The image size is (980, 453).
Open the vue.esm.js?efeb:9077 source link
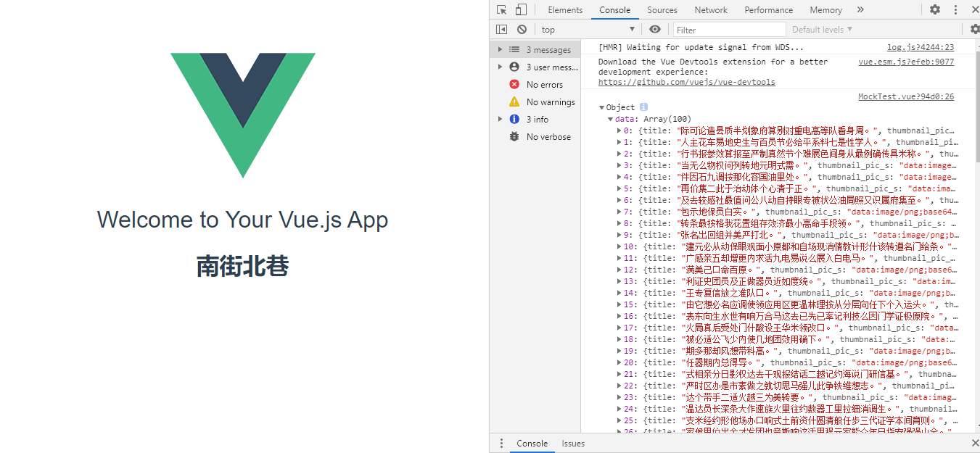pyautogui.click(x=906, y=62)
